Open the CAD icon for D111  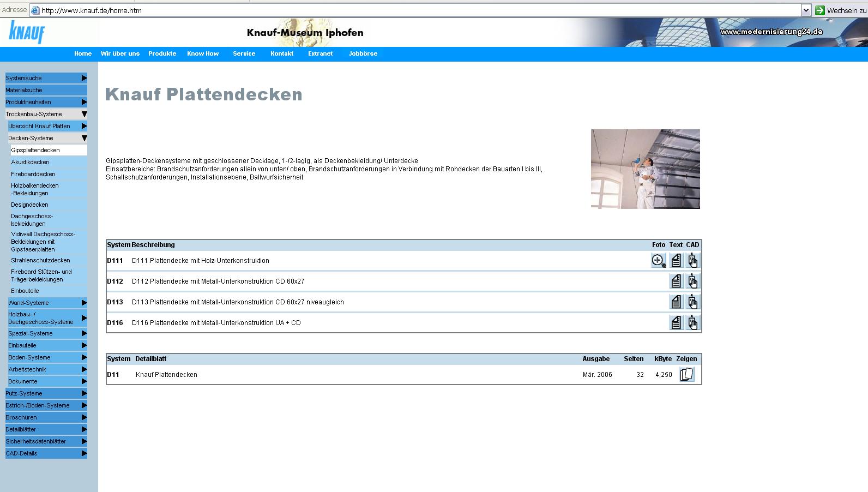pyautogui.click(x=692, y=261)
